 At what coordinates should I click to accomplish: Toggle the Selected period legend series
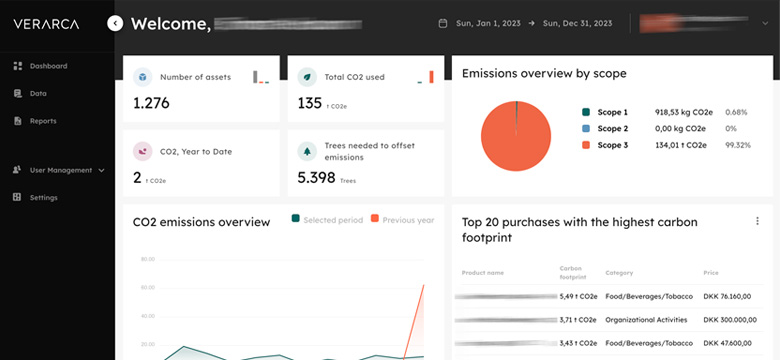[x=327, y=219]
